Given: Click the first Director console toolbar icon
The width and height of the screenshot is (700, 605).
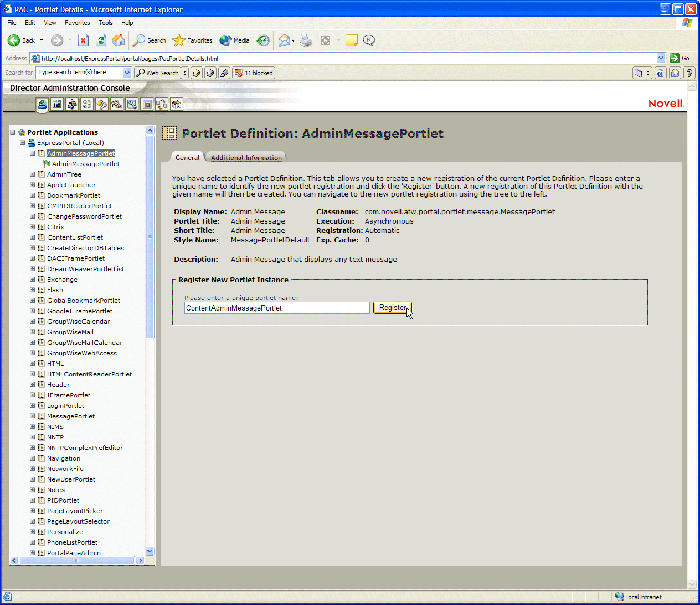Looking at the screenshot, I should coord(43,104).
